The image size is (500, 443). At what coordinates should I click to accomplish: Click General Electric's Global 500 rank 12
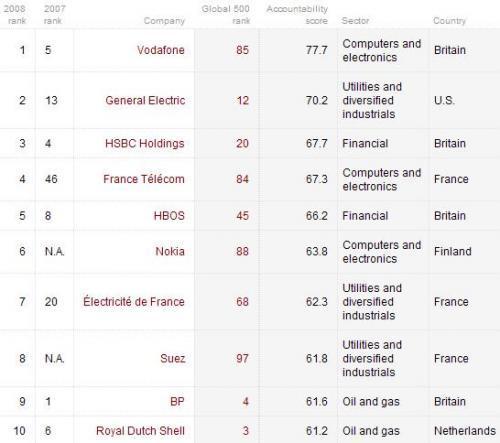pyautogui.click(x=242, y=100)
